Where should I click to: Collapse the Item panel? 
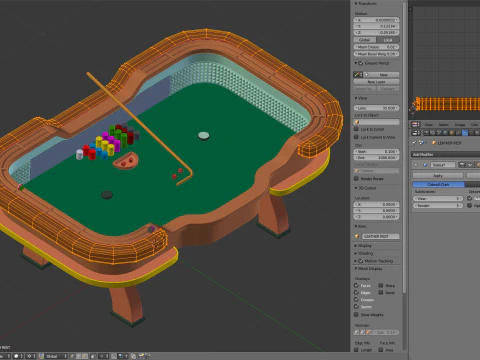[x=356, y=226]
